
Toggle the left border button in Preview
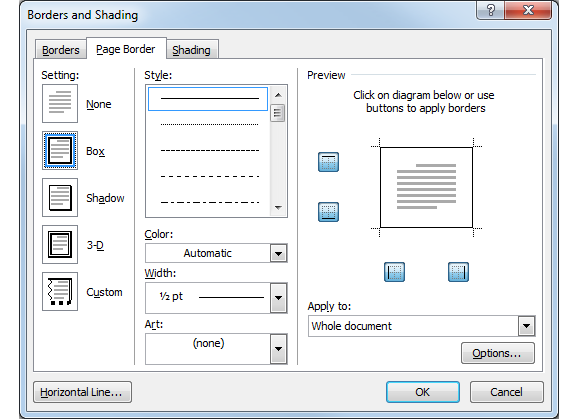(394, 272)
